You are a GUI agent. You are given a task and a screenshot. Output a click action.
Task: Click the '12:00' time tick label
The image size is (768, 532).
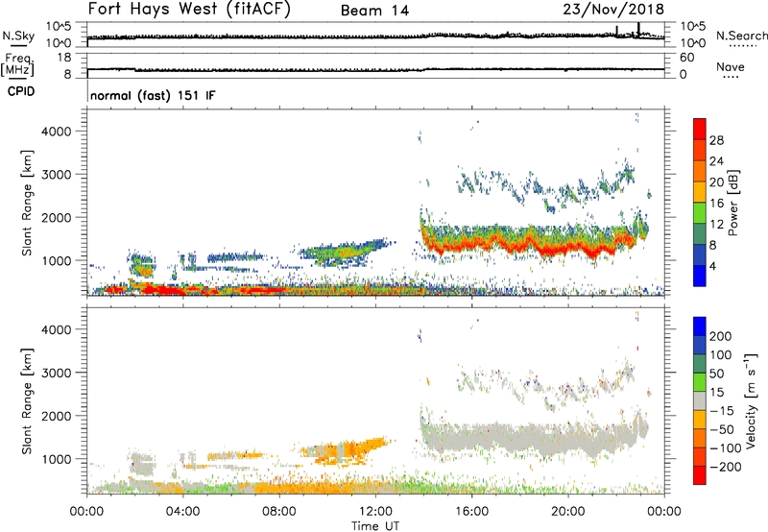375,512
